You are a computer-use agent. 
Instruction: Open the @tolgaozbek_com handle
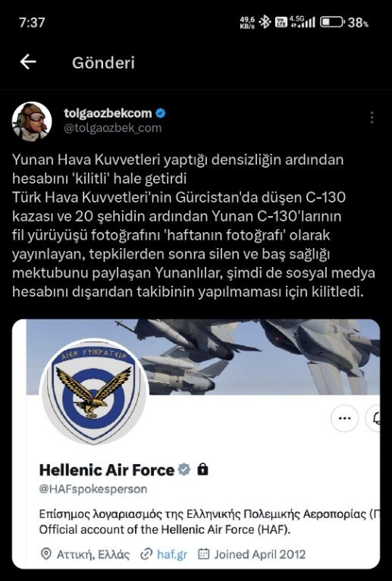(x=113, y=128)
